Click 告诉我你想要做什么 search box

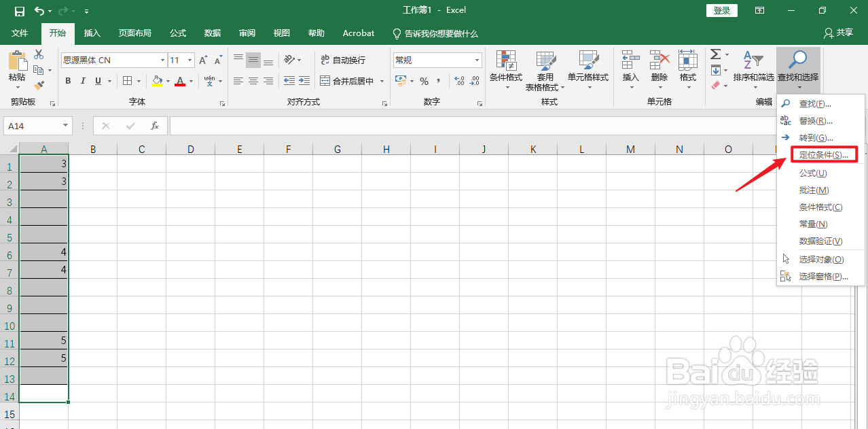tap(436, 33)
